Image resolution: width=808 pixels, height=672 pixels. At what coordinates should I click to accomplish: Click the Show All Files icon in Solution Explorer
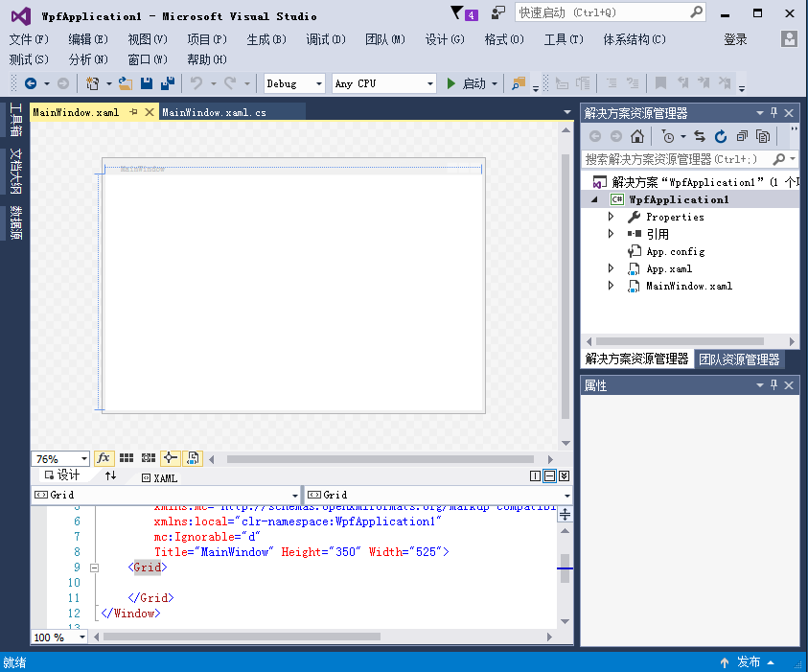[x=763, y=136]
